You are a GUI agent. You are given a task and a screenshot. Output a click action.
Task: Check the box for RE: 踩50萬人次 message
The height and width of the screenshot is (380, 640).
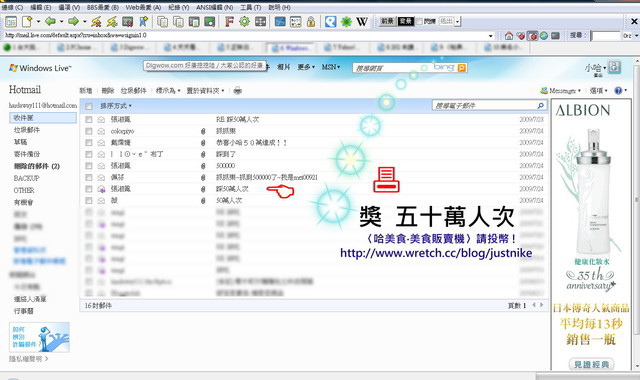click(x=89, y=120)
